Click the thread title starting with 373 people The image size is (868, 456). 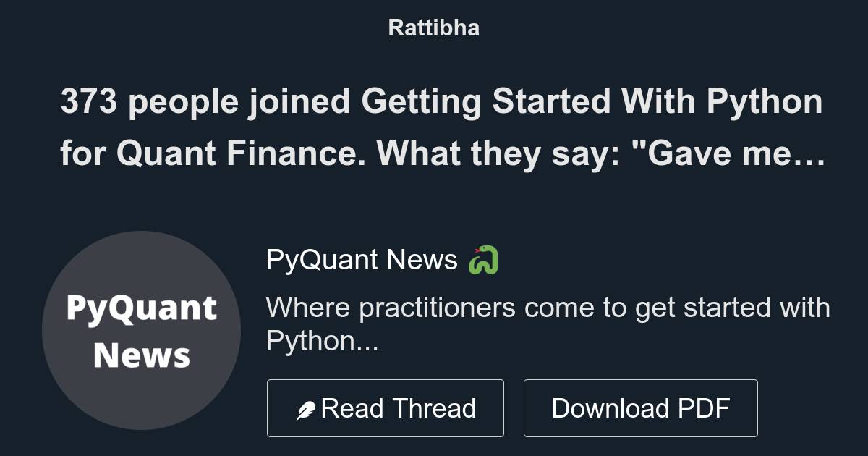click(441, 104)
